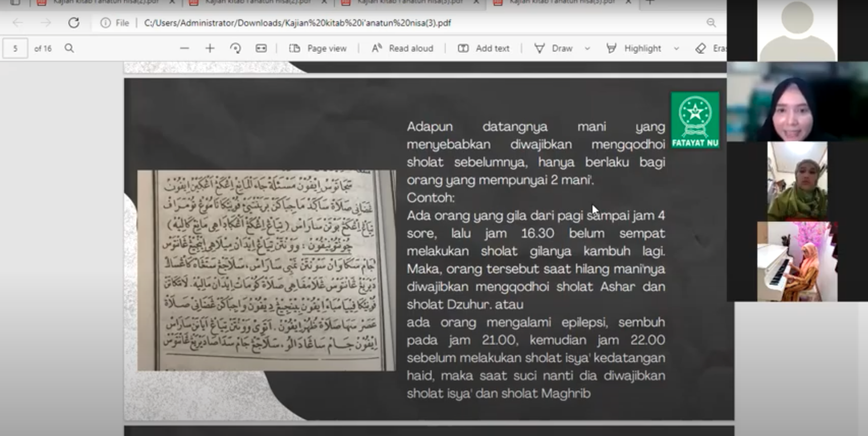Click the page number input field

click(x=15, y=48)
